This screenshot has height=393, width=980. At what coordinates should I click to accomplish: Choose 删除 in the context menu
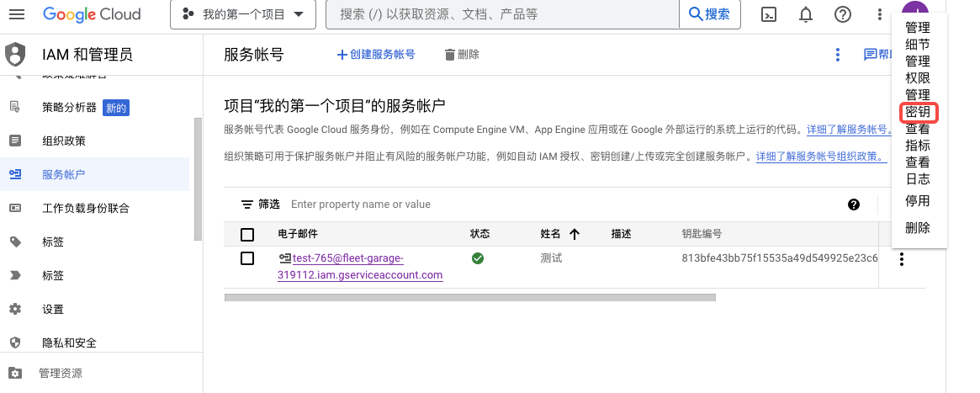click(918, 228)
